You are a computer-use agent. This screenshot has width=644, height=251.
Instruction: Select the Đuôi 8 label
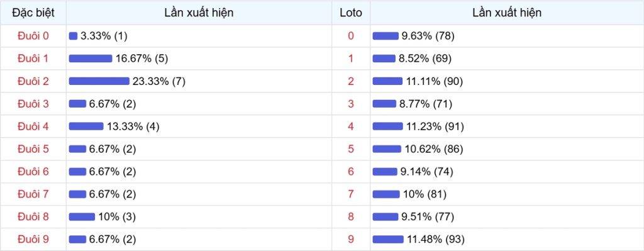pyautogui.click(x=33, y=216)
